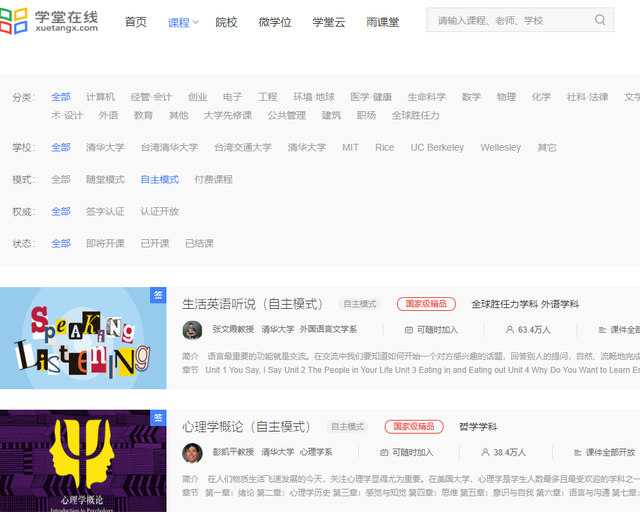Filter by the 其他 category

click(179, 116)
